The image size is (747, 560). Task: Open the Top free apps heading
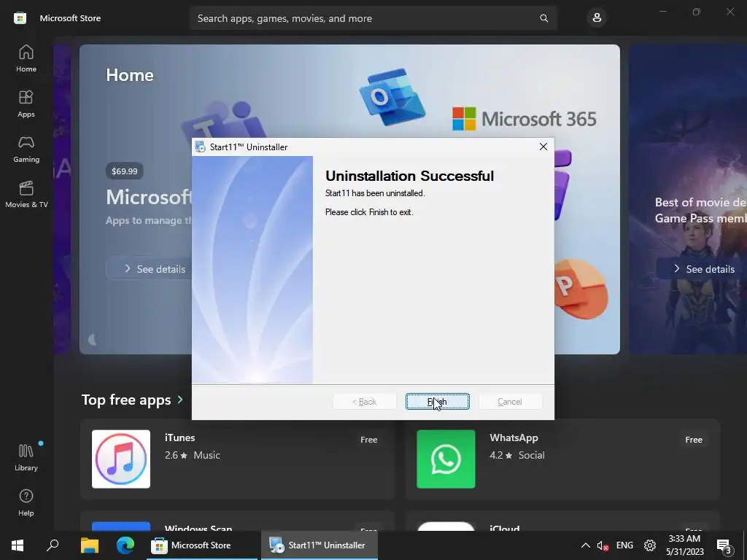[125, 400]
